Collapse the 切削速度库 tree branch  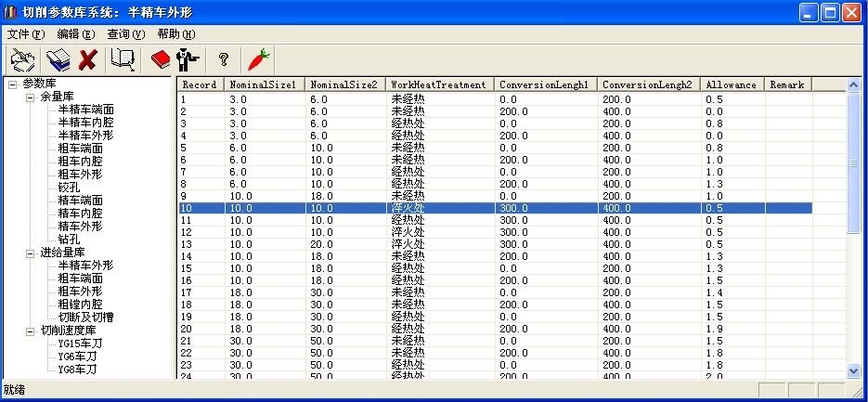pos(30,331)
